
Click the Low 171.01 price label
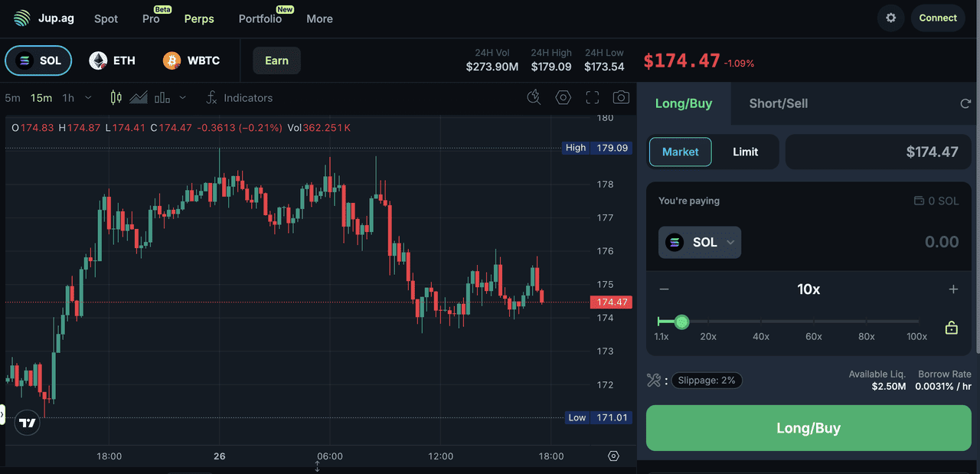598,417
